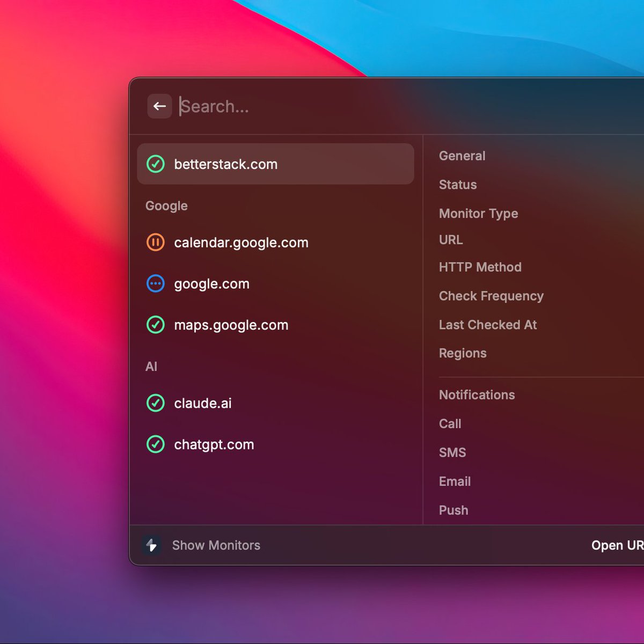
Task: Click the General heading in details
Action: coord(462,156)
